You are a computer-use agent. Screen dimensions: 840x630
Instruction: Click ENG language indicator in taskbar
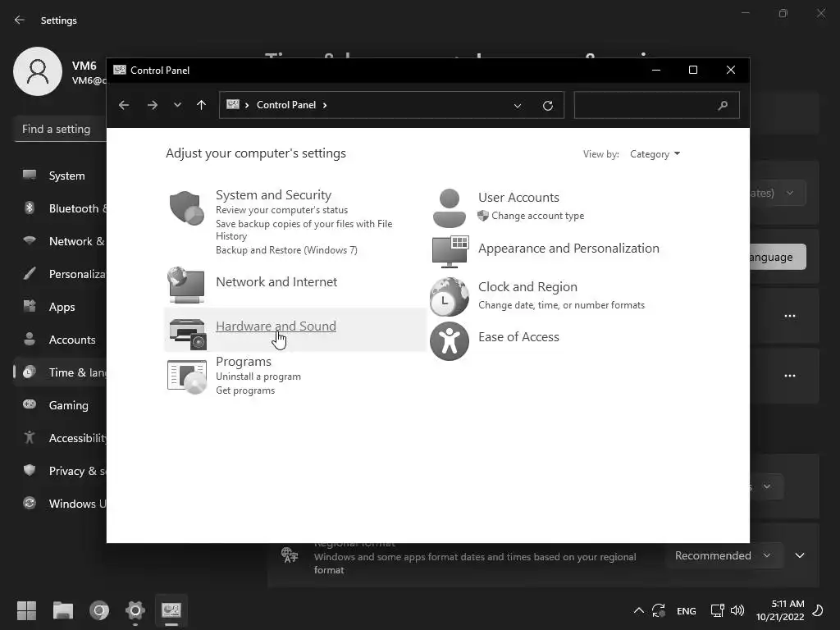pyautogui.click(x=687, y=610)
